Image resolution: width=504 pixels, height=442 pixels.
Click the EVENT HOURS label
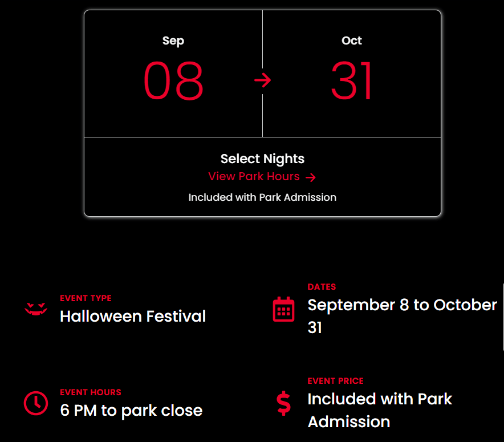coord(91,392)
